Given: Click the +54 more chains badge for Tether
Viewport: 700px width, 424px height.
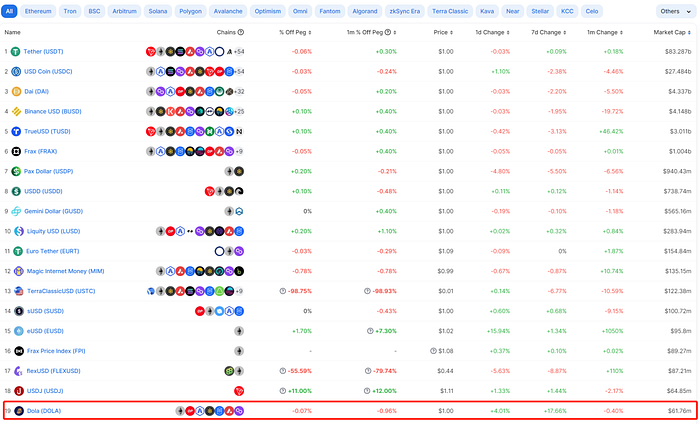Looking at the screenshot, I should click(x=239, y=51).
